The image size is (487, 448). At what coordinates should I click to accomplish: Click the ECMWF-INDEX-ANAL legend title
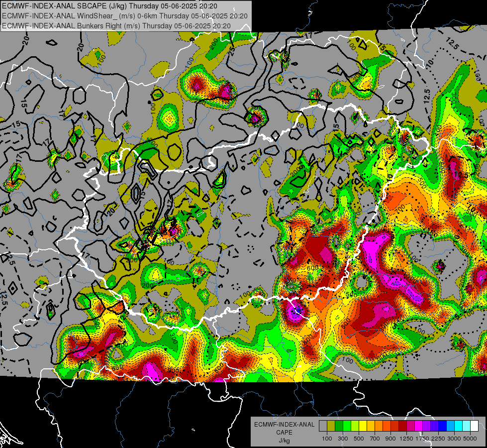tap(284, 425)
